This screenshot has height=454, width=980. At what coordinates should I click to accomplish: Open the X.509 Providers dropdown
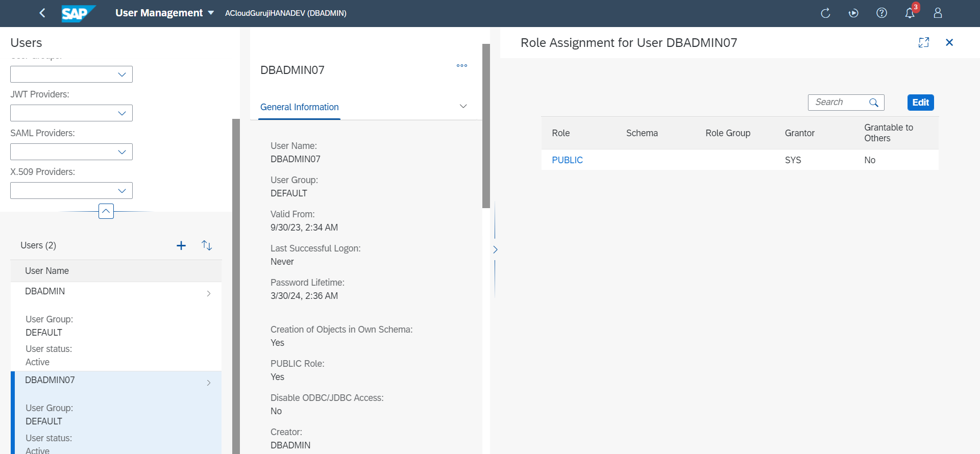[122, 191]
